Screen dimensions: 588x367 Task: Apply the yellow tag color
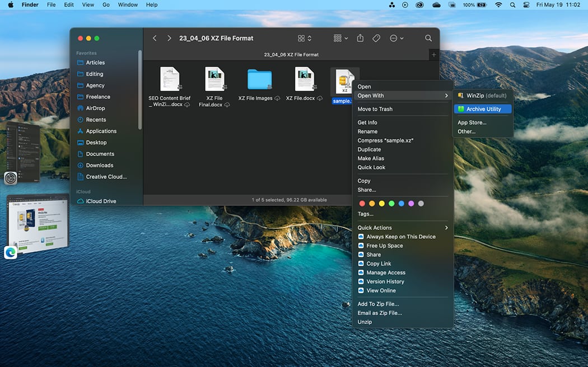382,203
